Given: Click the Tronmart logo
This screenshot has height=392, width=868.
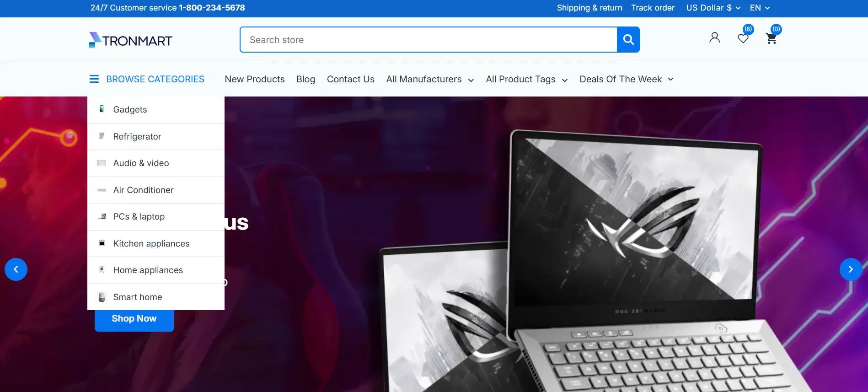Looking at the screenshot, I should point(131,40).
